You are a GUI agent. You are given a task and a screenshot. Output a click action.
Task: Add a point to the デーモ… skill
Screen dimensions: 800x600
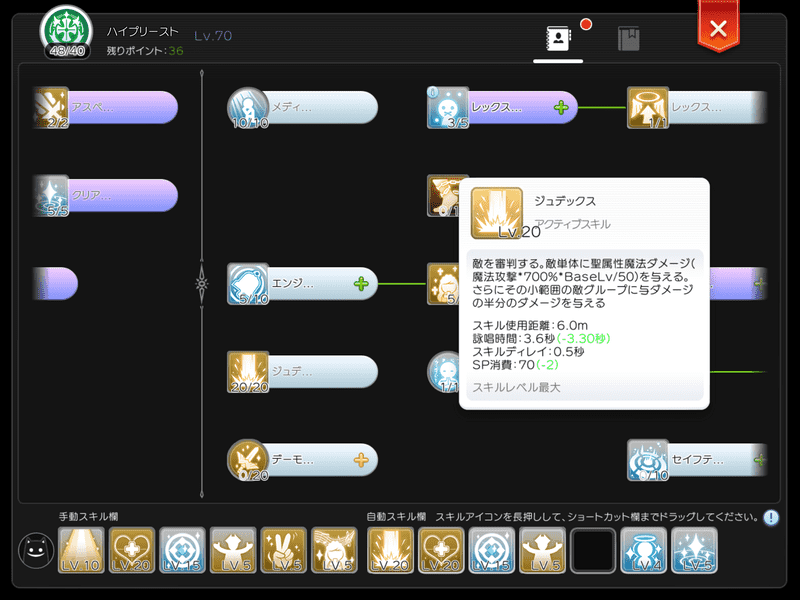[x=361, y=460]
